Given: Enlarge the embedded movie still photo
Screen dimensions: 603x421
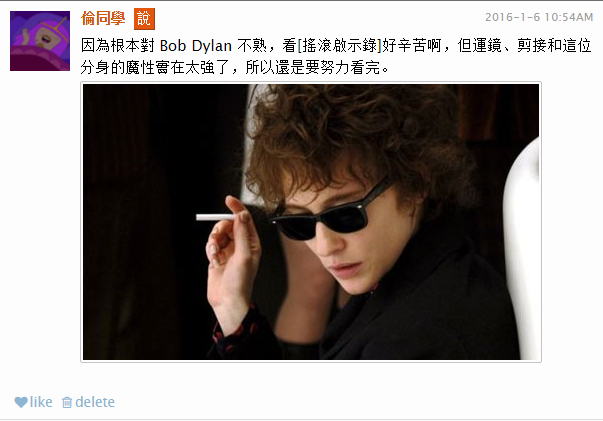Looking at the screenshot, I should (x=311, y=222).
